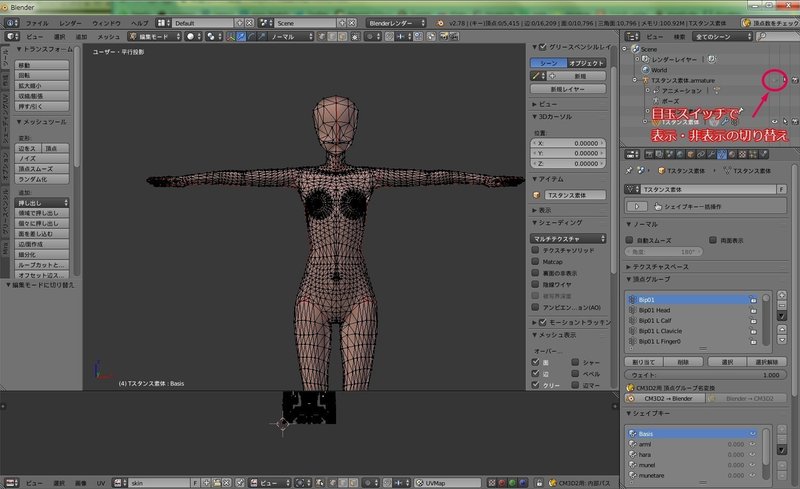The width and height of the screenshot is (800, 489).
Task: Click the Blender info editor icon
Action: coord(10,21)
